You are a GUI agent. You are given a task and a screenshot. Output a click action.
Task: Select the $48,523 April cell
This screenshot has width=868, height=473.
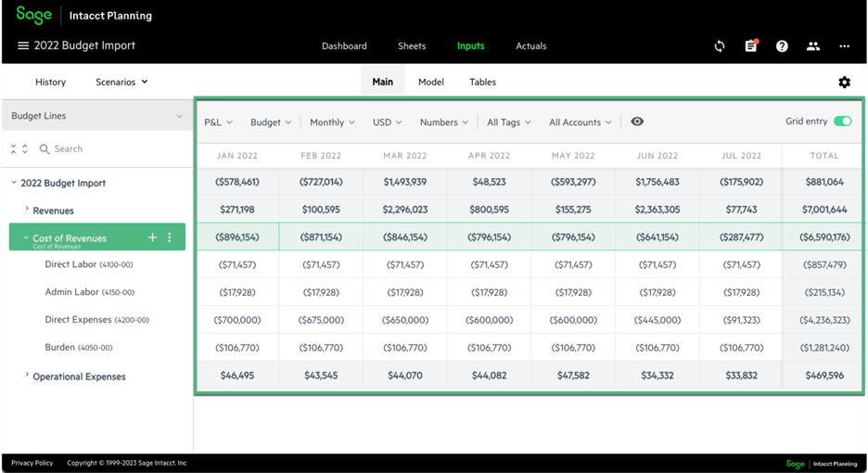[x=489, y=182]
